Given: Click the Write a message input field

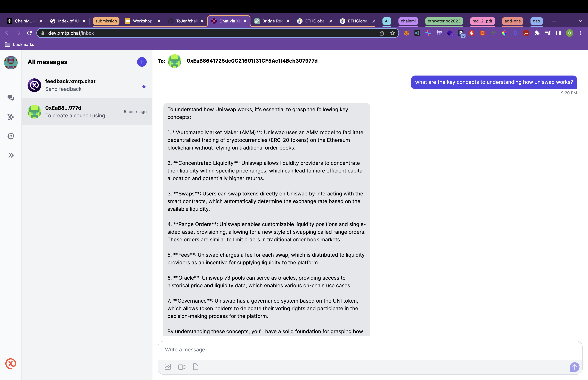Looking at the screenshot, I should click(296, 349).
